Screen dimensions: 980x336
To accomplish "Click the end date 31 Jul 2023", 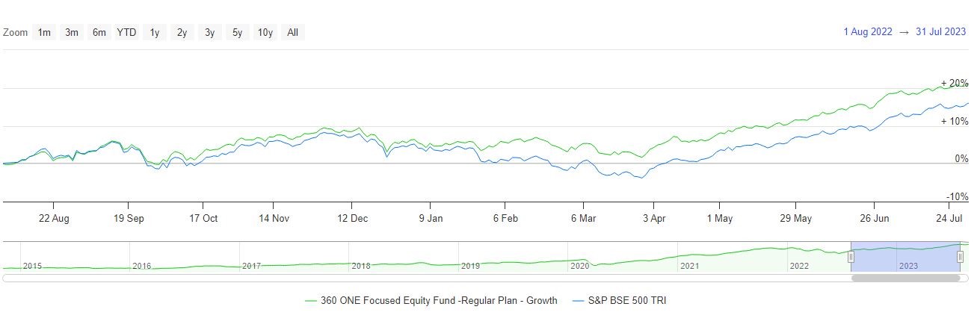I will pos(941,31).
